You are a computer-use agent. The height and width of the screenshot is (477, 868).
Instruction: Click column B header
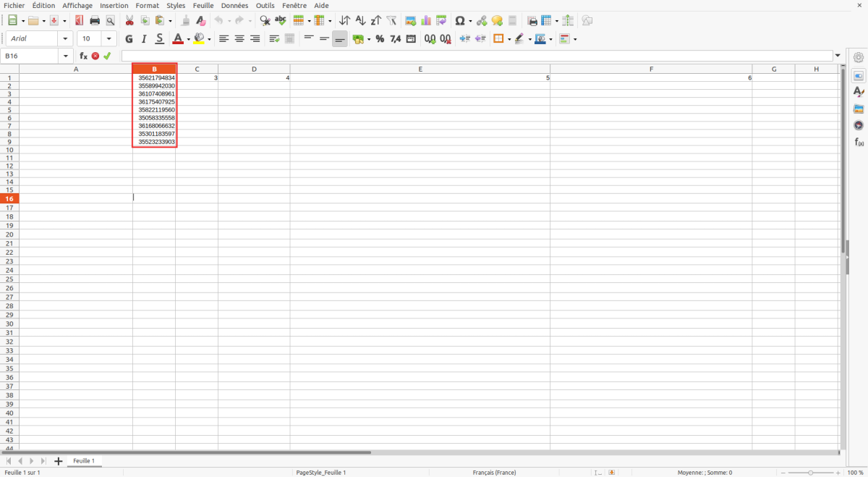click(x=154, y=69)
